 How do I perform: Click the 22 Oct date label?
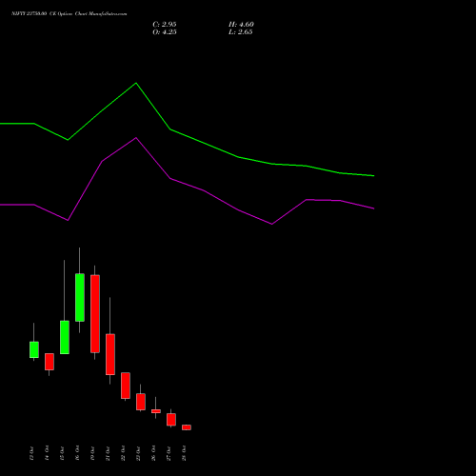pyautogui.click(x=123, y=453)
